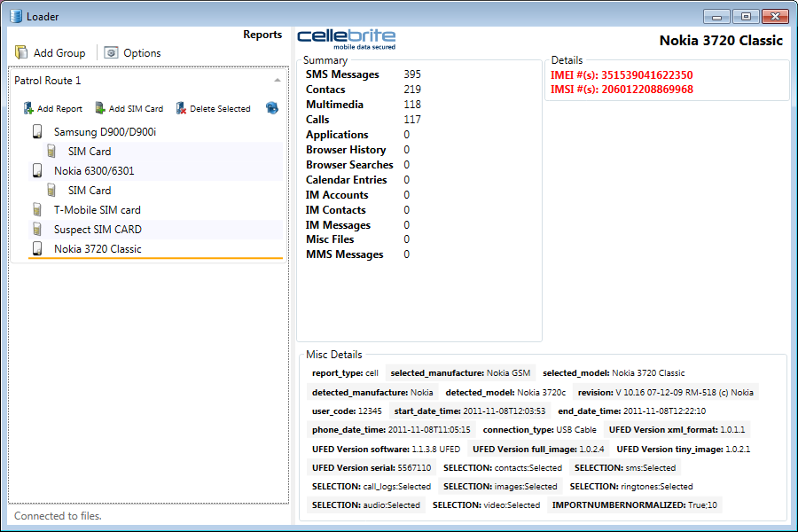This screenshot has width=798, height=532.
Task: Click the Contacs summary row
Action: [364, 89]
